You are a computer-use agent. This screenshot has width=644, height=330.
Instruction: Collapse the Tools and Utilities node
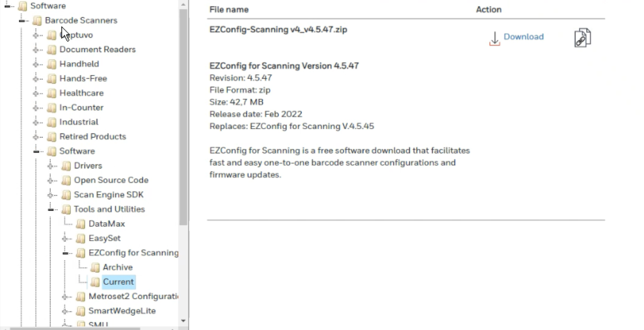[51, 209]
